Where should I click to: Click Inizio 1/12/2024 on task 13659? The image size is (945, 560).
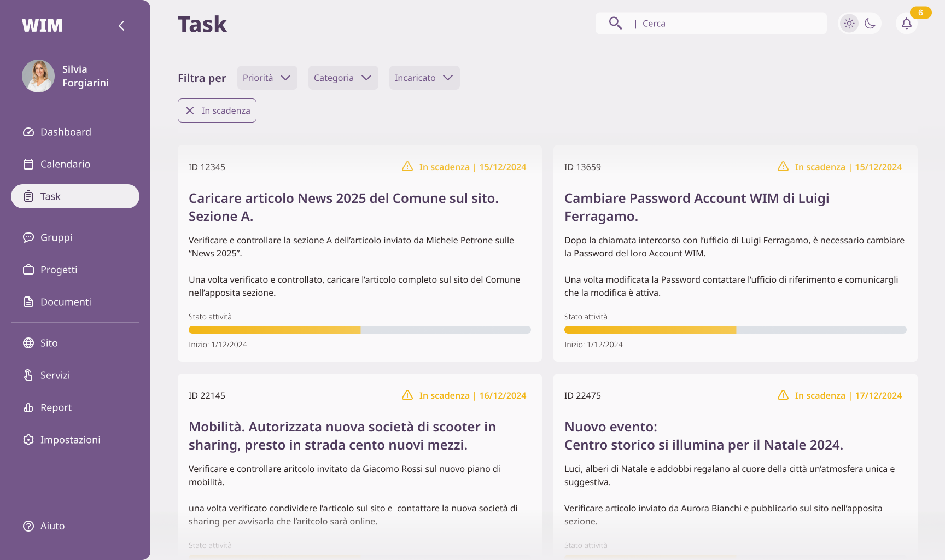pos(593,345)
